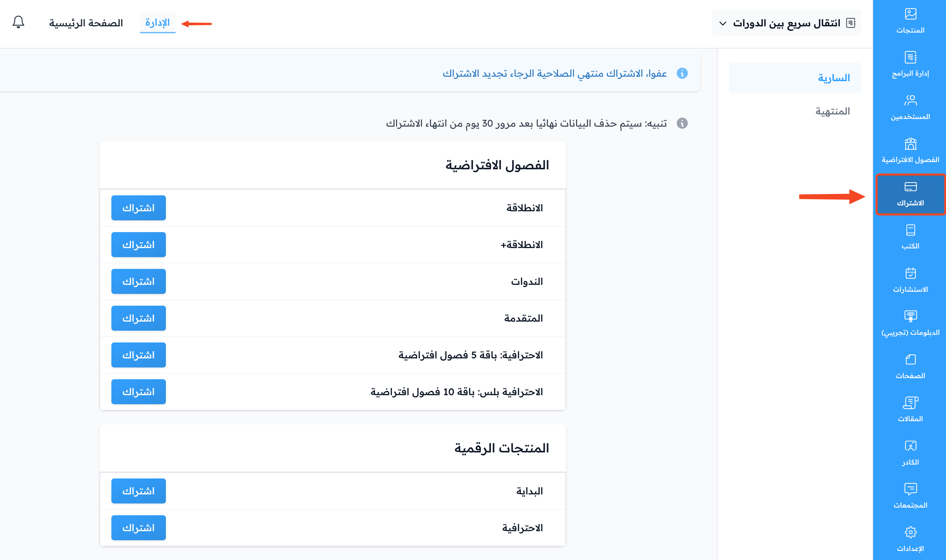This screenshot has width=946, height=560.
Task: Open the المقالات articles section
Action: point(910,410)
